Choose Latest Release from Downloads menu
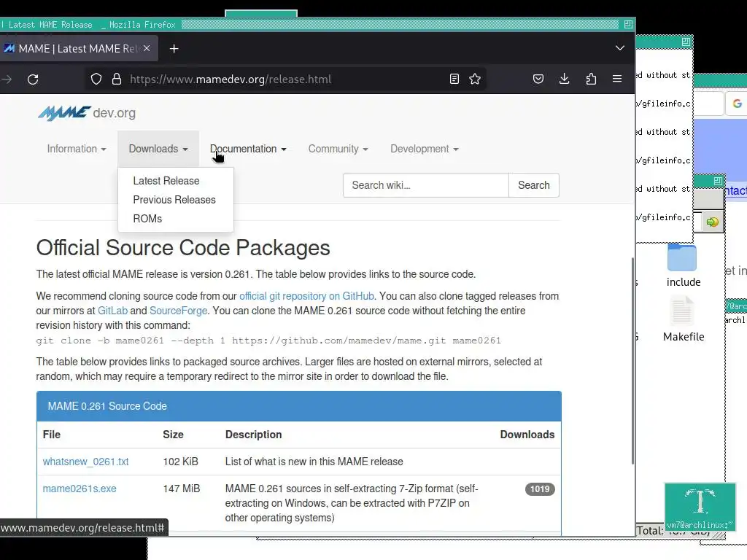 click(x=166, y=181)
